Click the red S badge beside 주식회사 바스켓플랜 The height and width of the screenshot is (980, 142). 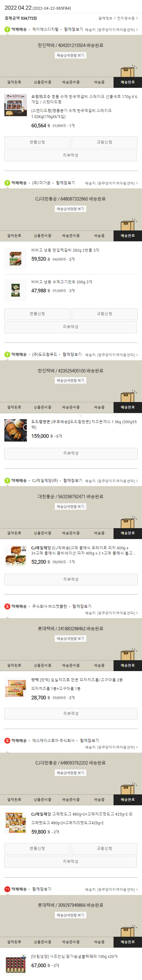(7, 606)
